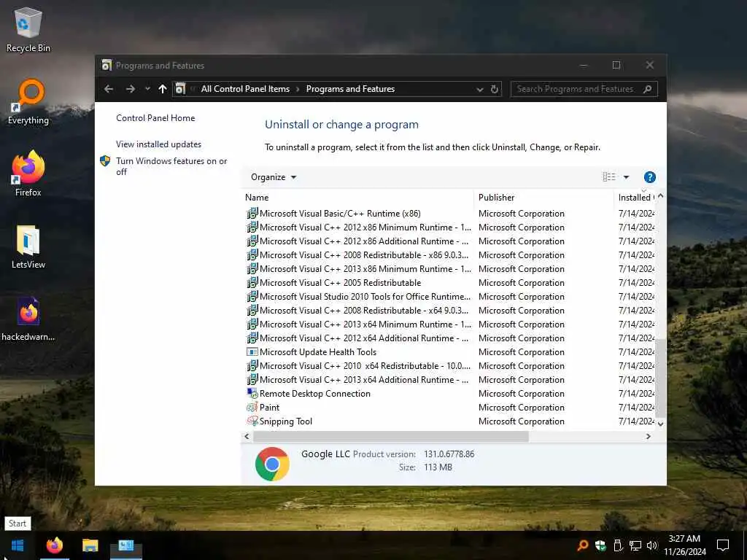This screenshot has height=560, width=747.
Task: Select the Everything search desktop shortcut
Action: point(28,101)
